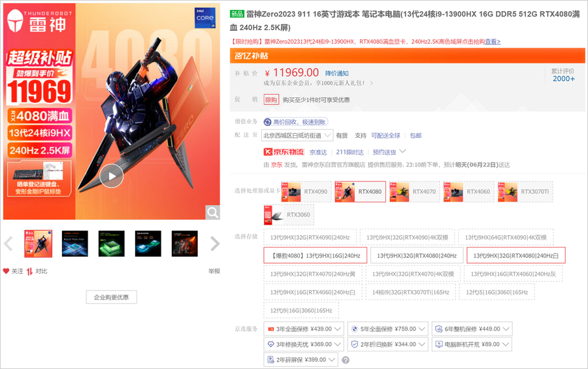Click the service help question mark icon
The width and height of the screenshot is (588, 369).
coord(346,360)
